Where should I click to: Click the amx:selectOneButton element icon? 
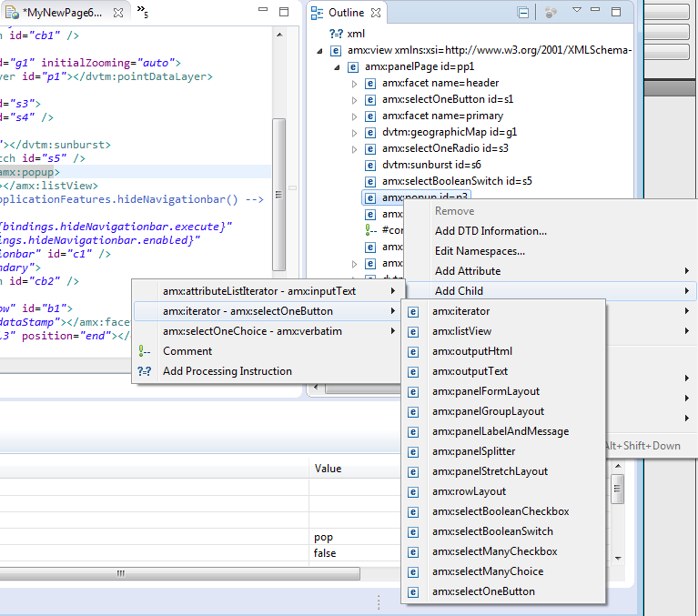413,592
